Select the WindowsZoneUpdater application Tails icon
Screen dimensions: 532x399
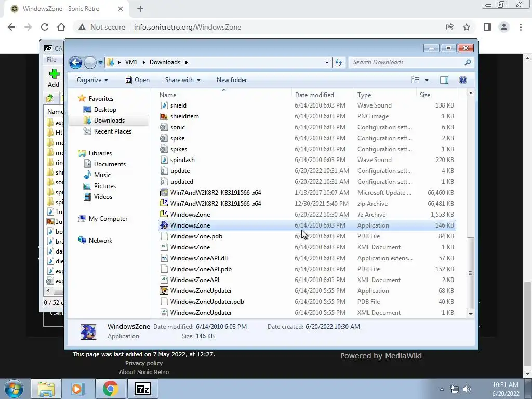pos(164,291)
